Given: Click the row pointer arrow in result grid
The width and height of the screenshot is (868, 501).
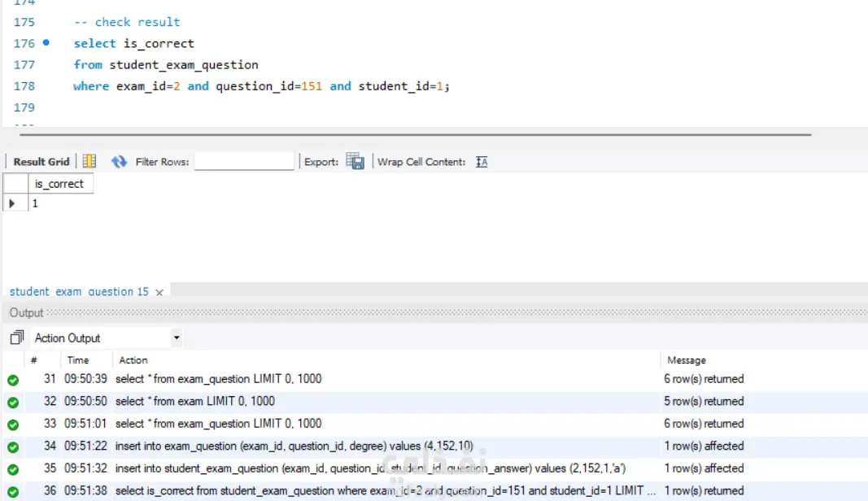Looking at the screenshot, I should [x=11, y=203].
